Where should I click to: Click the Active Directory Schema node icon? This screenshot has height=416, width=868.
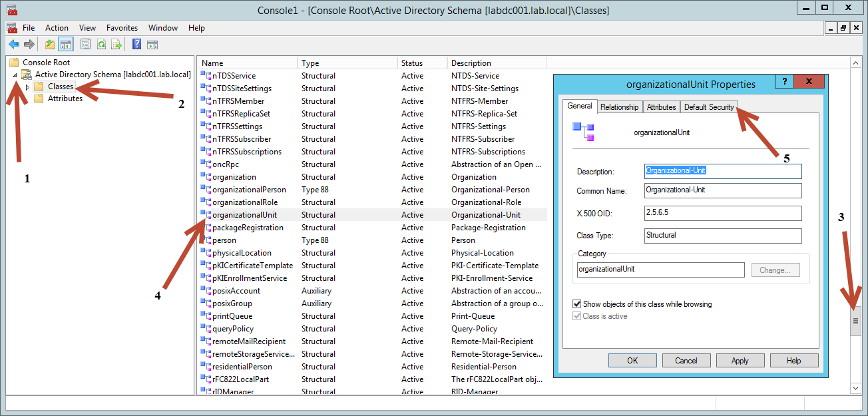(x=27, y=75)
